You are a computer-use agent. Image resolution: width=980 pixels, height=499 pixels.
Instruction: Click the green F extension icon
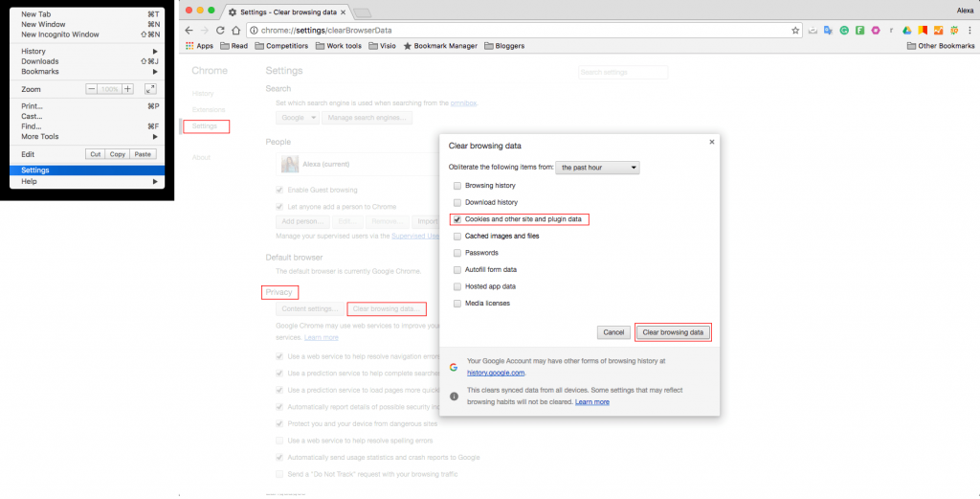(860, 30)
